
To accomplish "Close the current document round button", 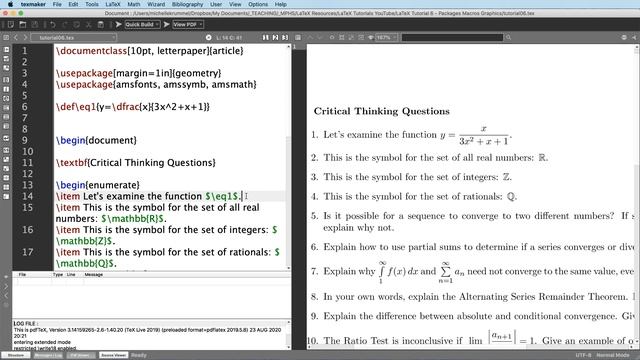I will pyautogui.click(x=209, y=38).
